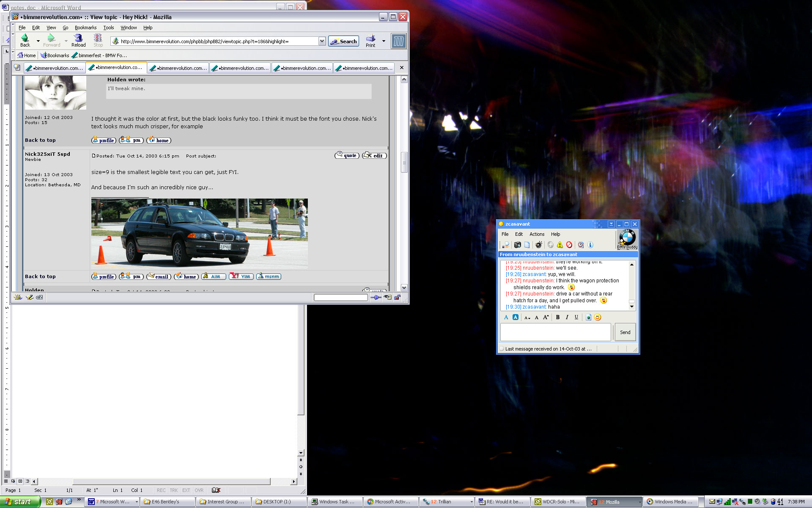Image resolution: width=812 pixels, height=508 pixels.
Task: Click the blank document icon in chat toolbar
Action: click(527, 245)
